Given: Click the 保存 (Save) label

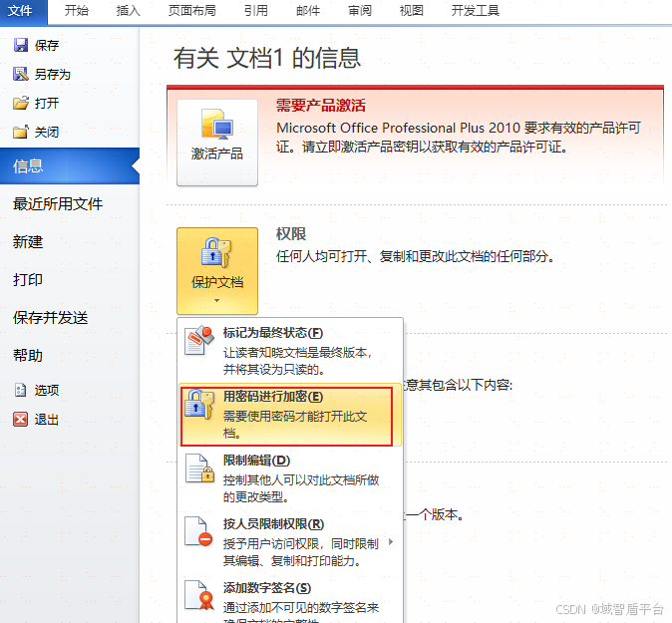Looking at the screenshot, I should [x=47, y=46].
